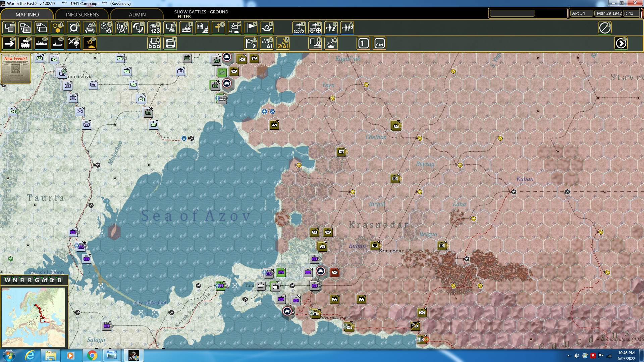Toggle the W nation filter
The image size is (644, 362).
pyautogui.click(x=7, y=280)
